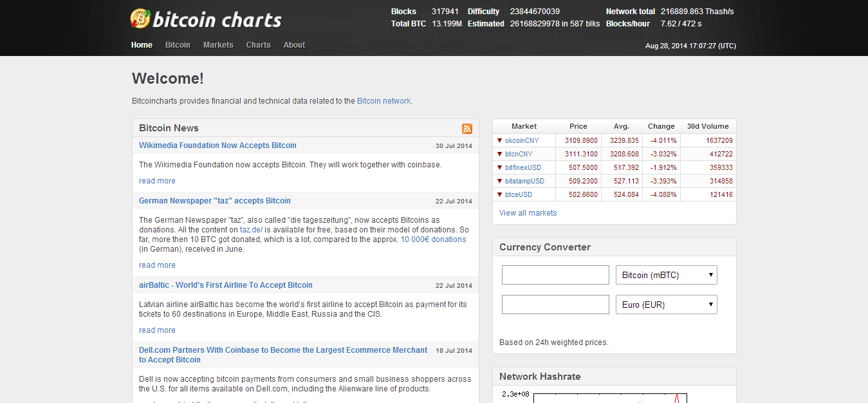
Task: Click the 1637209 volume value
Action: pyautogui.click(x=719, y=140)
